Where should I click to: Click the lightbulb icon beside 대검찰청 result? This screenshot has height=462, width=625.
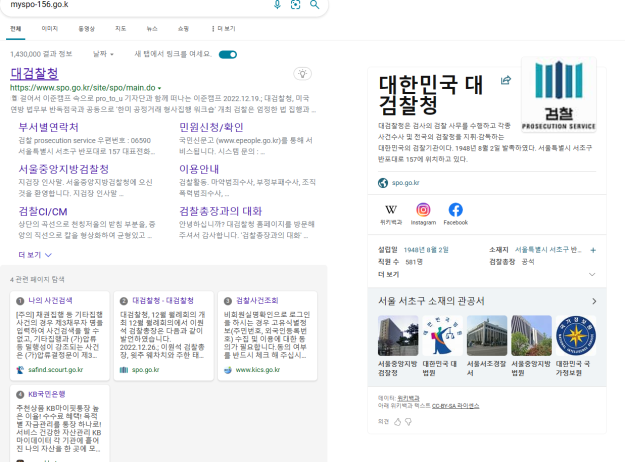[x=303, y=74]
